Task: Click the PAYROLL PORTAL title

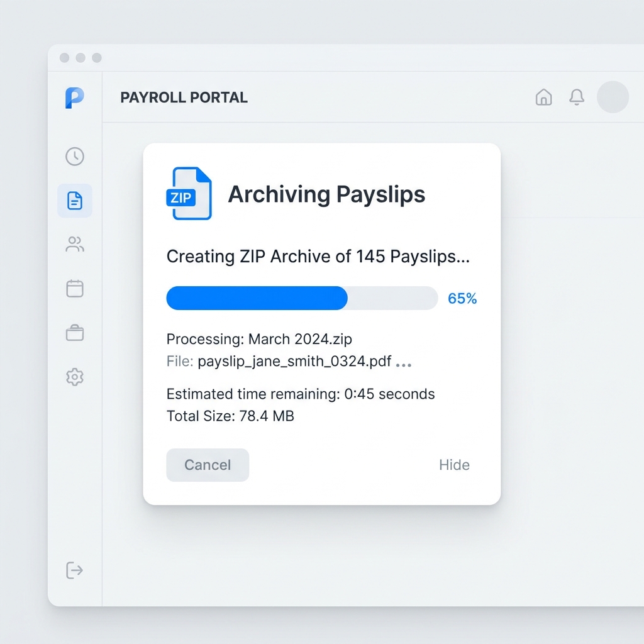Action: click(184, 97)
